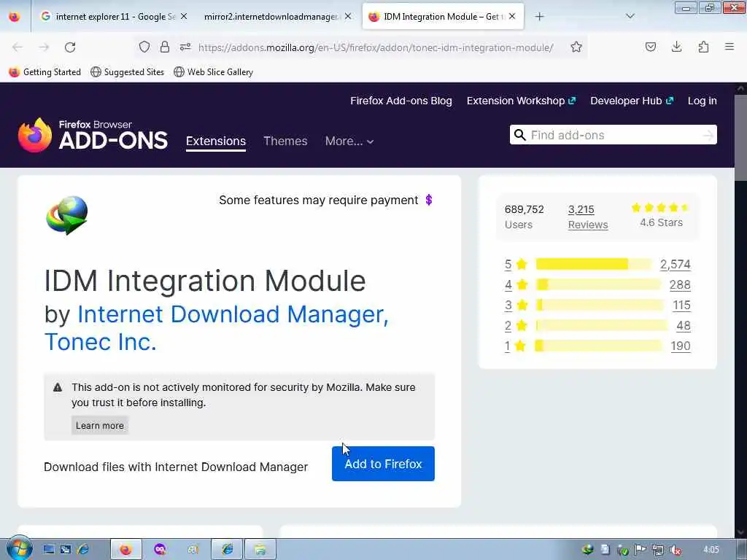Click the taskbar clock showing 4:05

tap(711, 550)
